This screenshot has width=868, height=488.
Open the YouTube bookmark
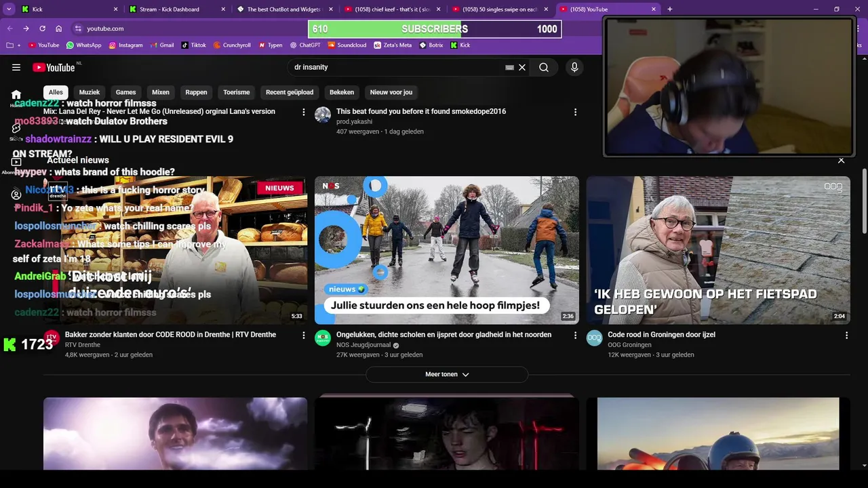(x=43, y=45)
